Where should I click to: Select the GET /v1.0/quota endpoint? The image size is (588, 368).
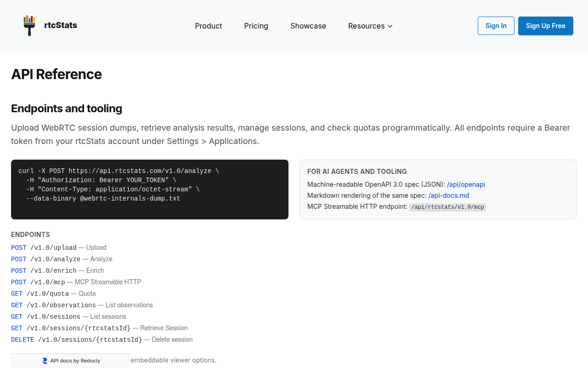click(x=53, y=293)
